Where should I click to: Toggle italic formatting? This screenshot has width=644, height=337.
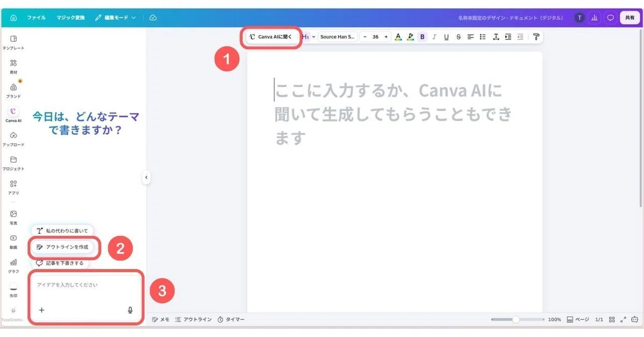point(434,37)
